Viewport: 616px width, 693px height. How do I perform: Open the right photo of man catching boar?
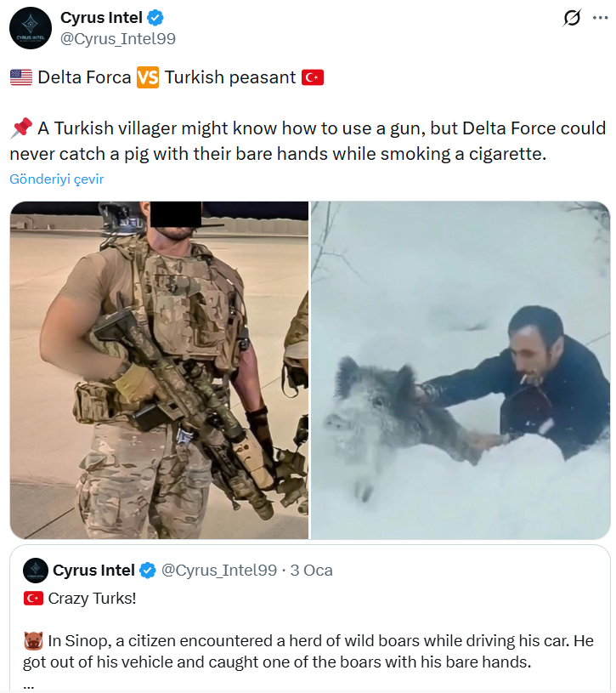point(461,370)
